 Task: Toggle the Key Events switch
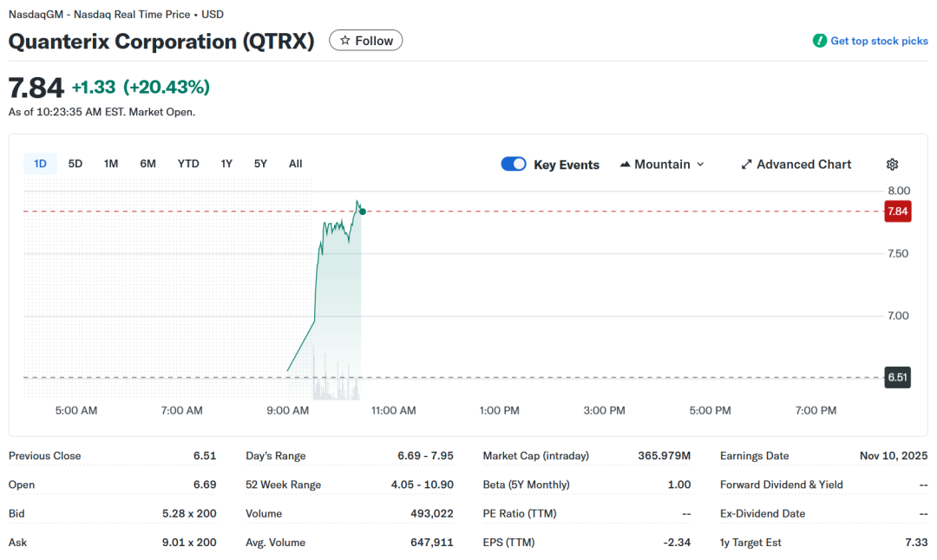514,165
